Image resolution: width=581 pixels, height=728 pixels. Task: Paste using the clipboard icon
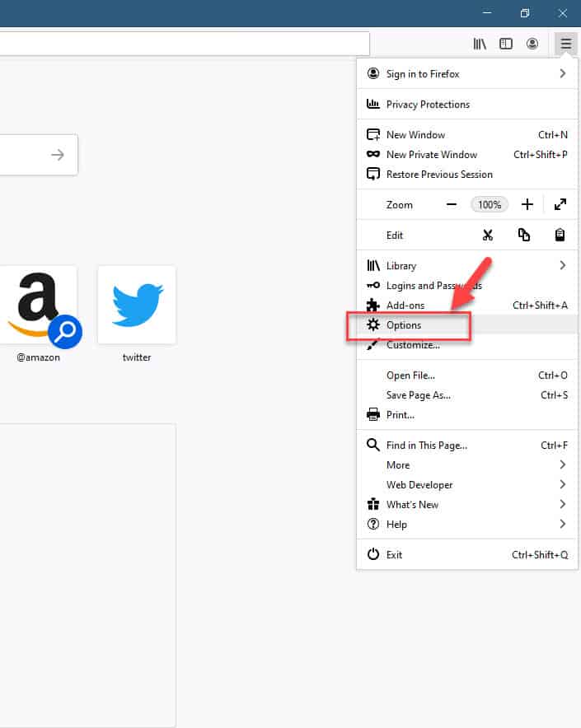click(x=560, y=235)
